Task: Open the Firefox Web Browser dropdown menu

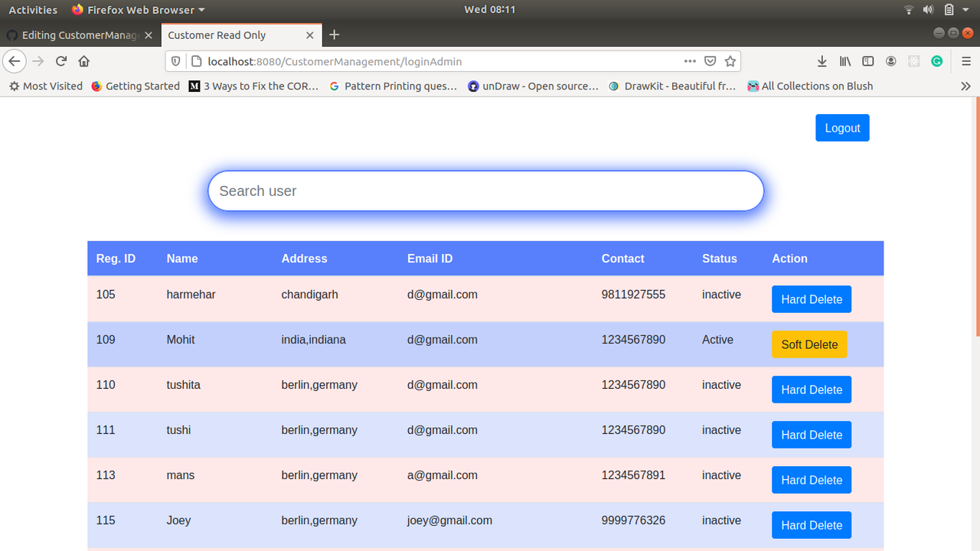Action: click(x=138, y=9)
